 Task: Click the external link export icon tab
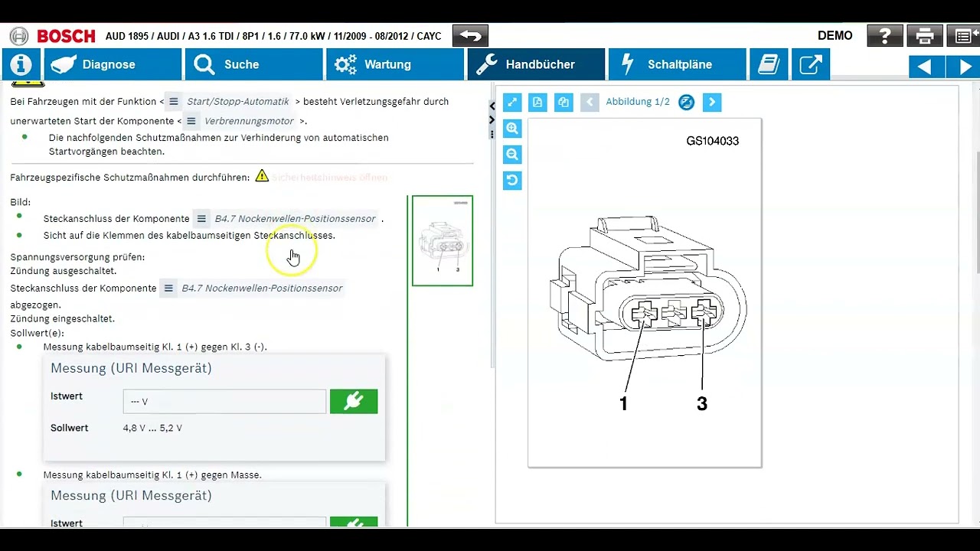[x=810, y=64]
